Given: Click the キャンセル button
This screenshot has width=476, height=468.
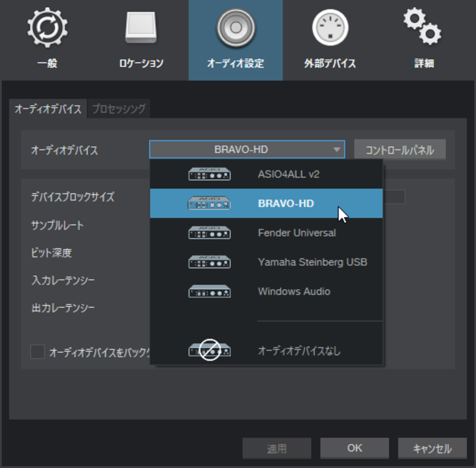Looking at the screenshot, I should (433, 448).
